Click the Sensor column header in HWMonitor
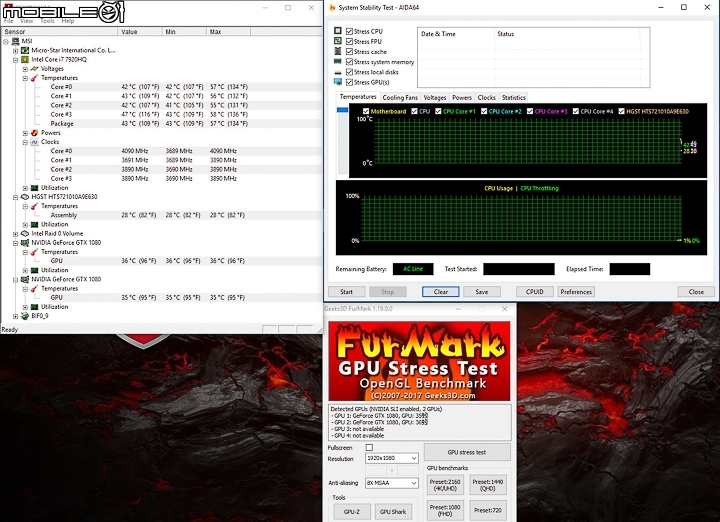Image resolution: width=720 pixels, height=522 pixels. (59, 32)
